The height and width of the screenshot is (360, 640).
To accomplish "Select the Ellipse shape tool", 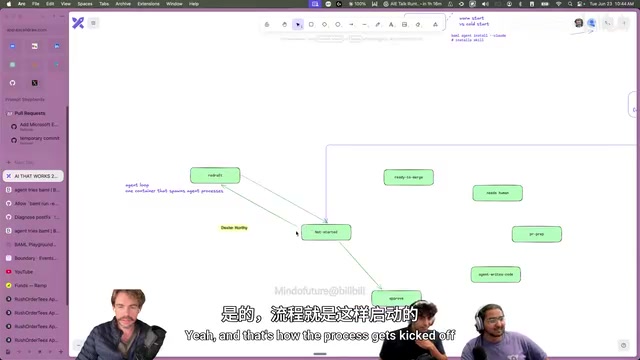I will pyautogui.click(x=338, y=24).
